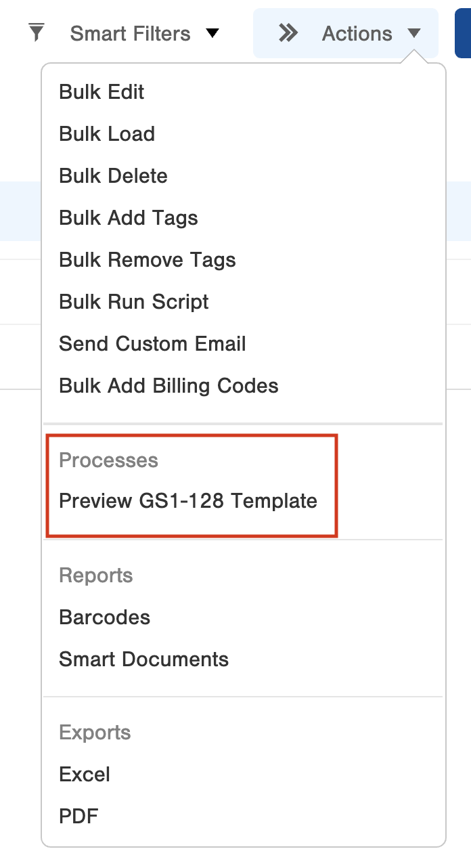471x868 pixels.
Task: Click the filter funnel icon
Action: (37, 32)
